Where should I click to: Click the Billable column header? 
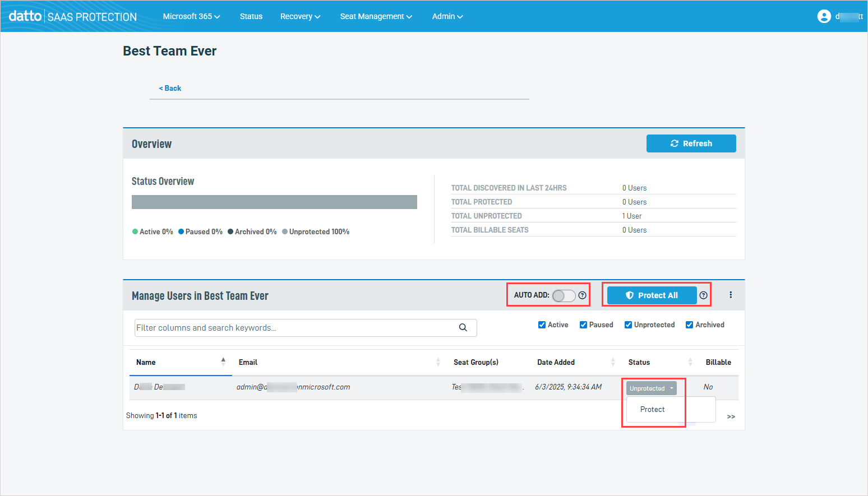[718, 362]
